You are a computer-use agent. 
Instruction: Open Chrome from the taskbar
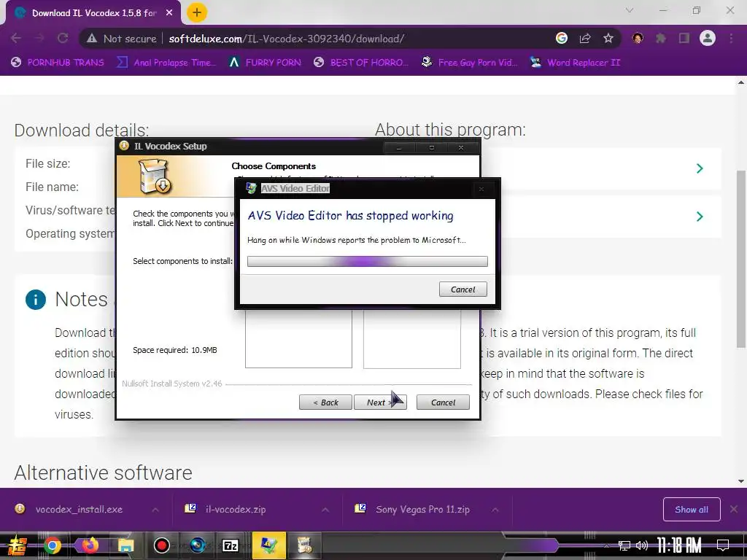pos(53,545)
